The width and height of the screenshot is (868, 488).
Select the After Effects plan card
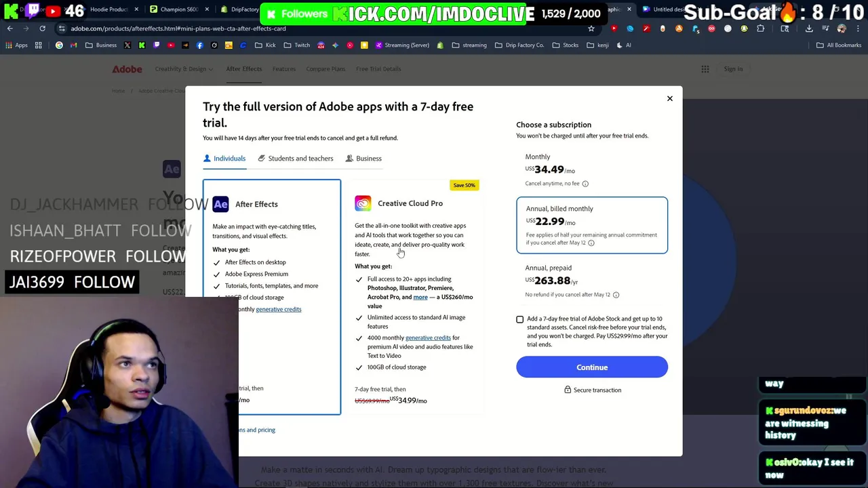[272, 297]
